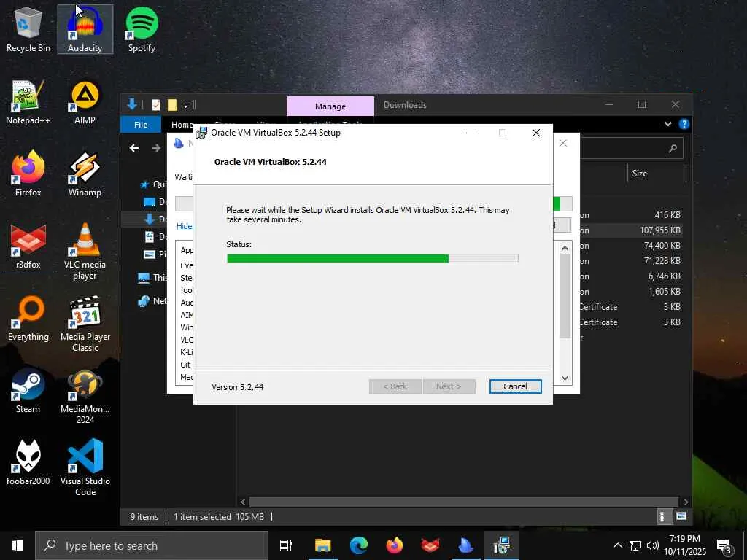The width and height of the screenshot is (747, 560).
Task: Select the Media Player Classic desktop icon
Action: (85, 324)
